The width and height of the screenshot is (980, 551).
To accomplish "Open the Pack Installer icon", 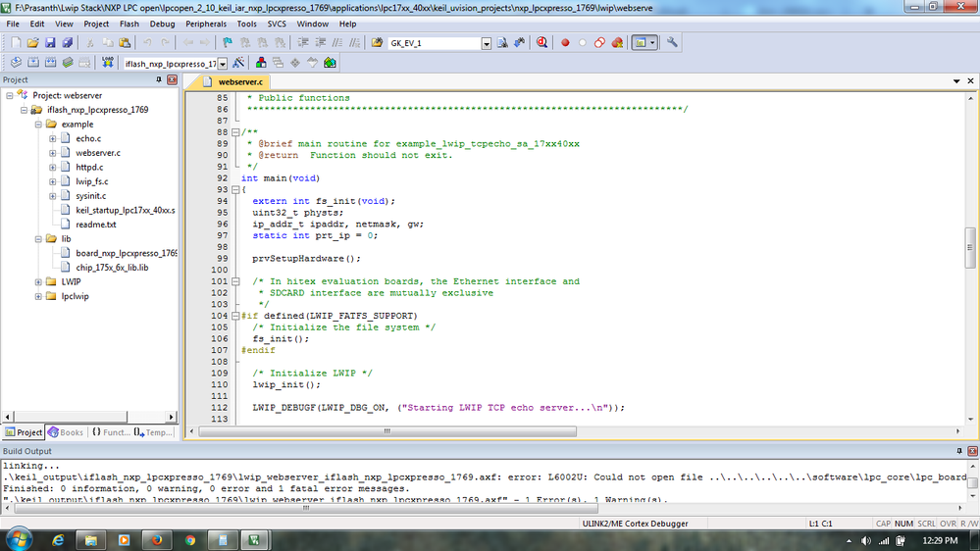I will click(x=330, y=63).
